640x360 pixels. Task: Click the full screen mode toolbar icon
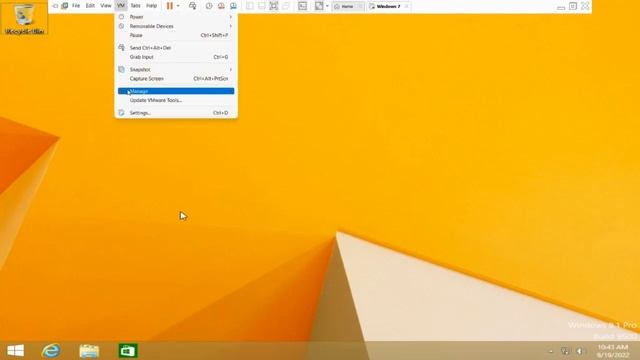coord(274,6)
